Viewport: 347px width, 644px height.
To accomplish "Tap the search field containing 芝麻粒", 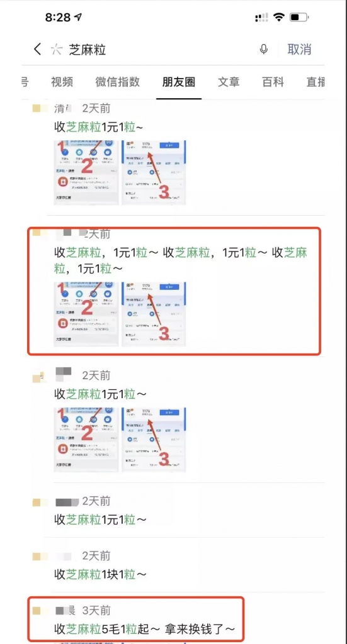I will 161,50.
